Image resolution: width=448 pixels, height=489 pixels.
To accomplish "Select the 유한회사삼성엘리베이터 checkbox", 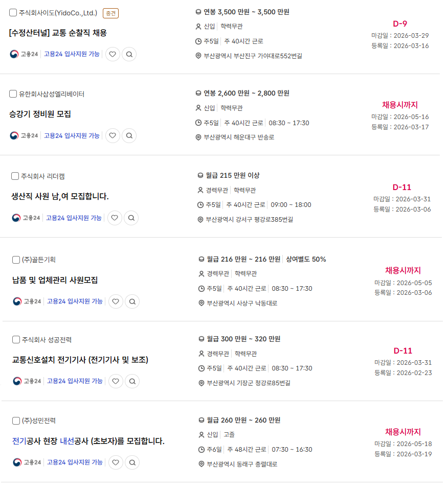I will pos(13,94).
